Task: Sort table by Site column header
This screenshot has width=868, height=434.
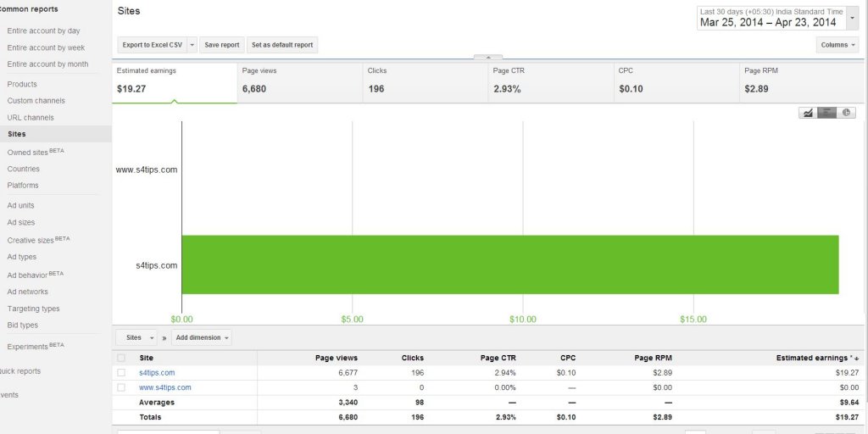Action: tap(146, 359)
